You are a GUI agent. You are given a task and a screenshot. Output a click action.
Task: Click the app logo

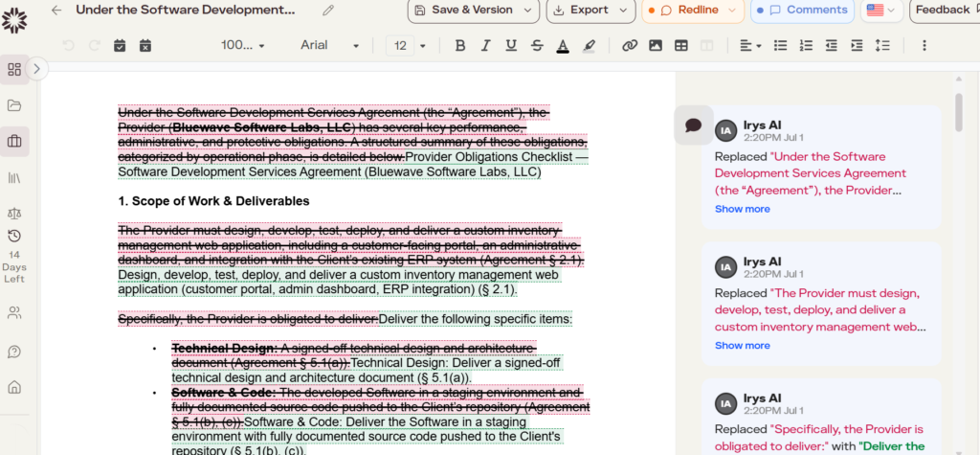click(13, 21)
